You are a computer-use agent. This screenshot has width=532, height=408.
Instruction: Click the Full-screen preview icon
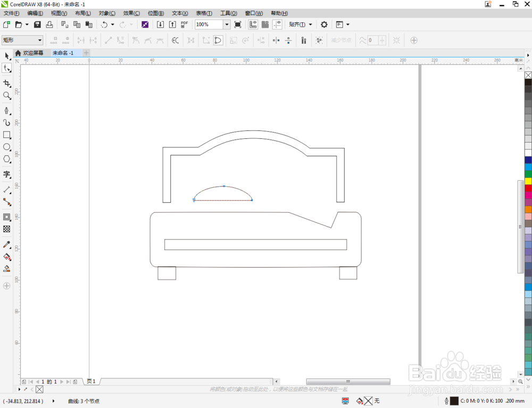238,24
